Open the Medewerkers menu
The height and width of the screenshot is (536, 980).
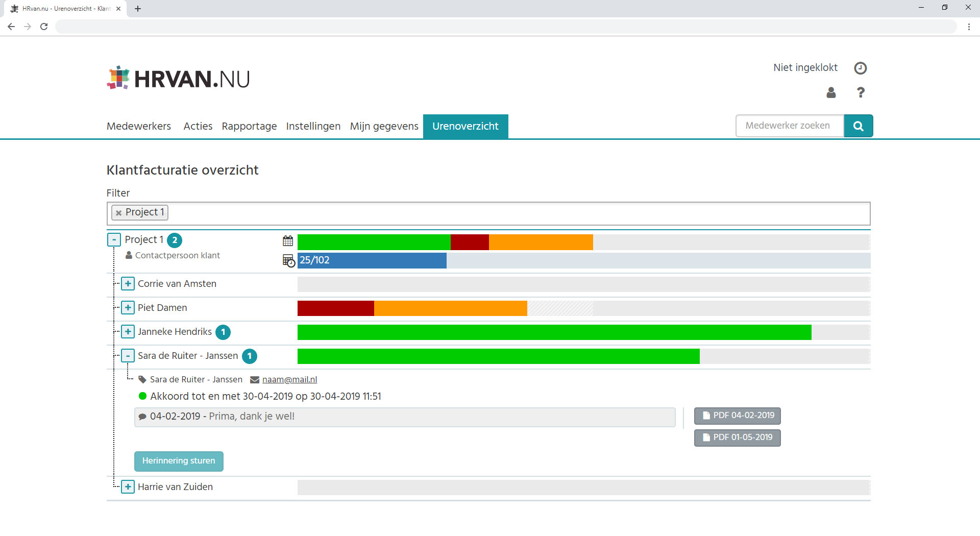(x=139, y=126)
